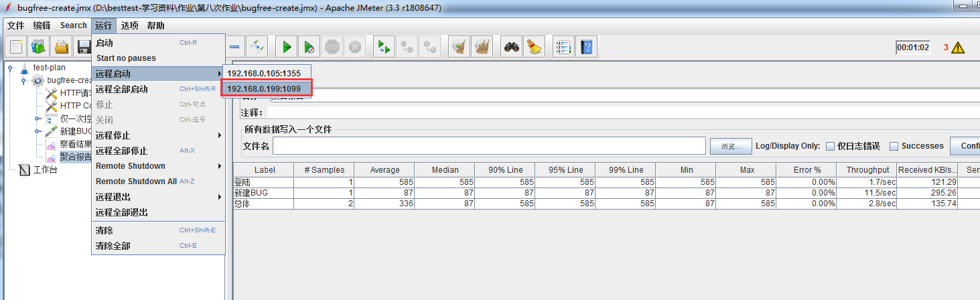Start the test with green play icon

pyautogui.click(x=287, y=47)
